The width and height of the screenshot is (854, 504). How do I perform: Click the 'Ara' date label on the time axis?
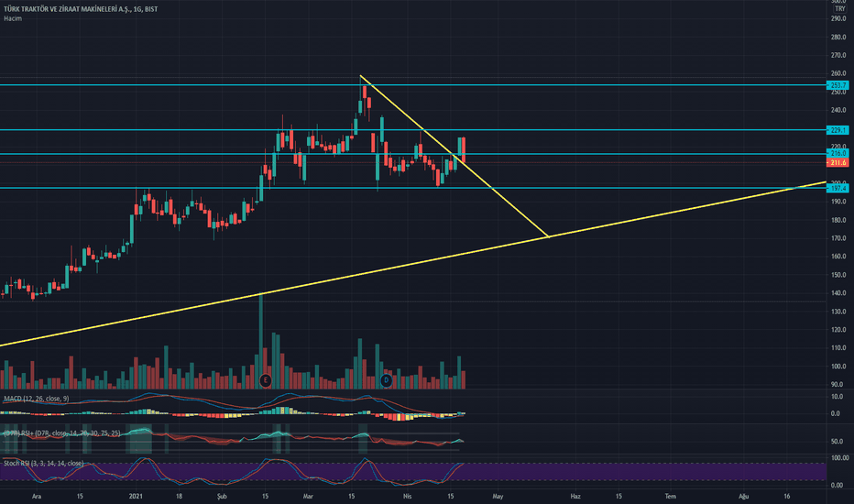pos(37,497)
